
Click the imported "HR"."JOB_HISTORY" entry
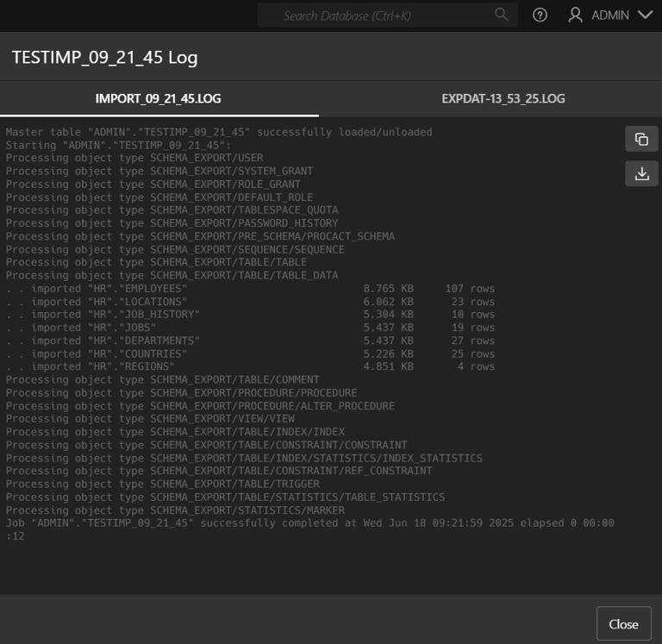click(250, 315)
